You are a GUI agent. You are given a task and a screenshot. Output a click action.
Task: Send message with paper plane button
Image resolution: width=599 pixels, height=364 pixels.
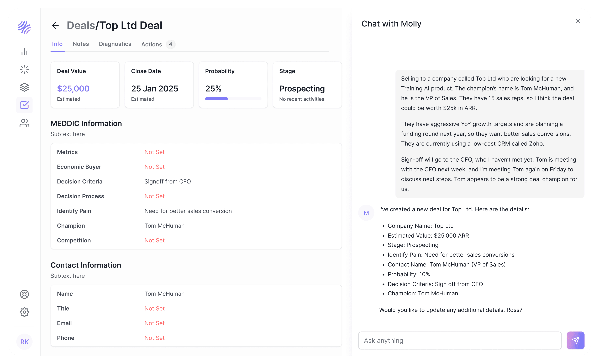(575, 340)
